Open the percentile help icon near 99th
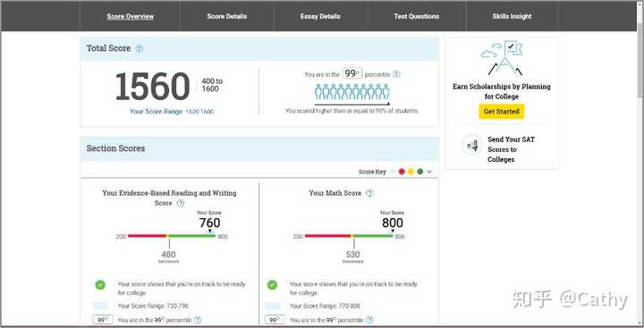 click(396, 74)
